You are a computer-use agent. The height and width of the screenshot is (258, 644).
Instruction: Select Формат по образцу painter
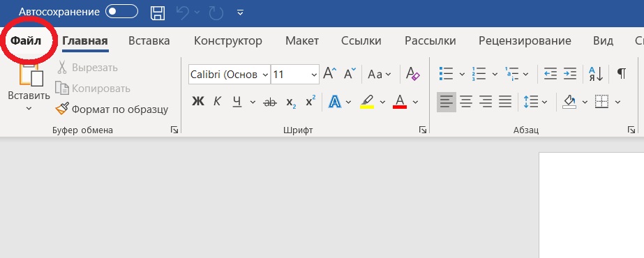[x=112, y=109]
